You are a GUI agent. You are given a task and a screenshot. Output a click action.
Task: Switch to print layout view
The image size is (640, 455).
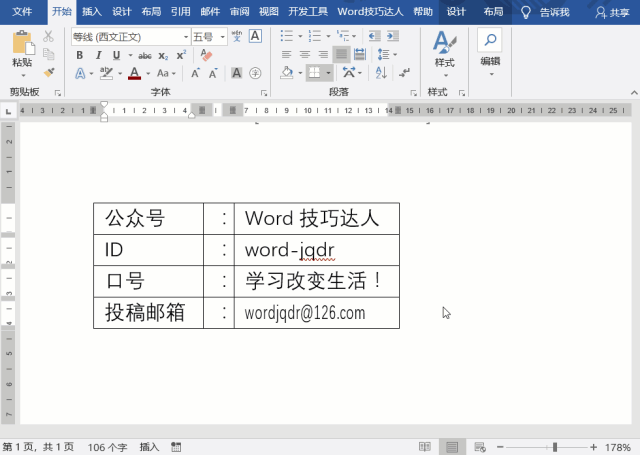tap(452, 447)
